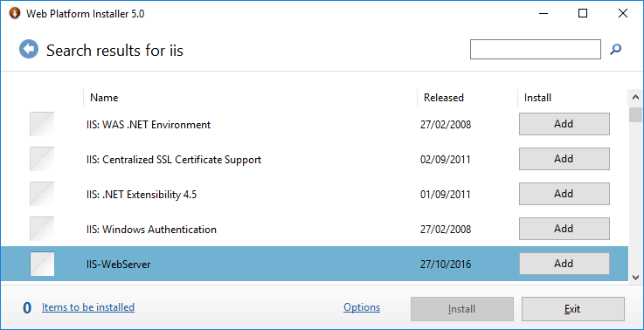Click the Web Platform Installer title bar icon
This screenshot has height=330, width=644.
pos(15,13)
